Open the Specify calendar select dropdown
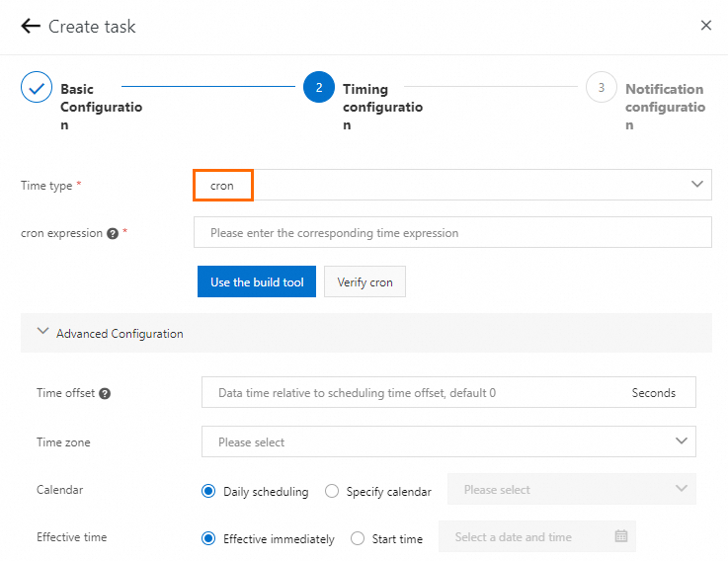Image resolution: width=728 pixels, height=561 pixels. point(571,489)
